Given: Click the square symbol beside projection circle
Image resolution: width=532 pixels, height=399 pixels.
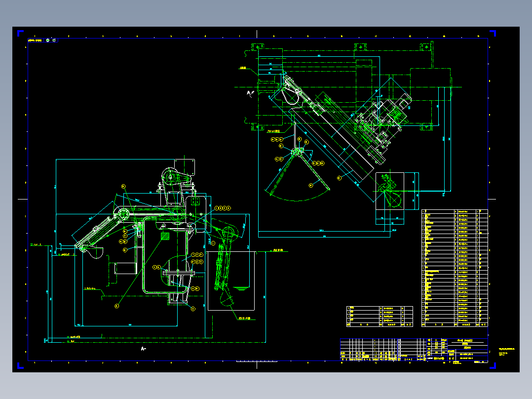Looking at the screenshot, I should pos(54,40).
